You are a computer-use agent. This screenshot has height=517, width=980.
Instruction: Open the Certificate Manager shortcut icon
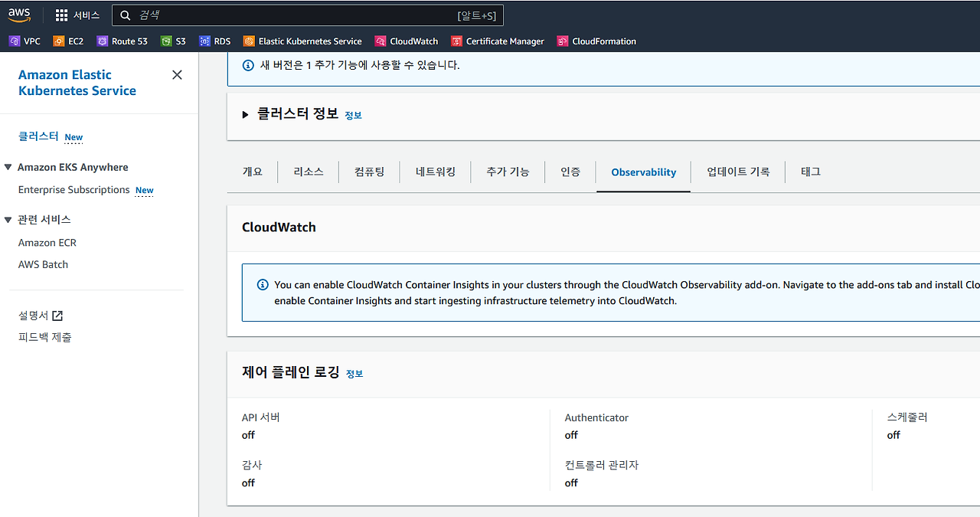(x=456, y=41)
